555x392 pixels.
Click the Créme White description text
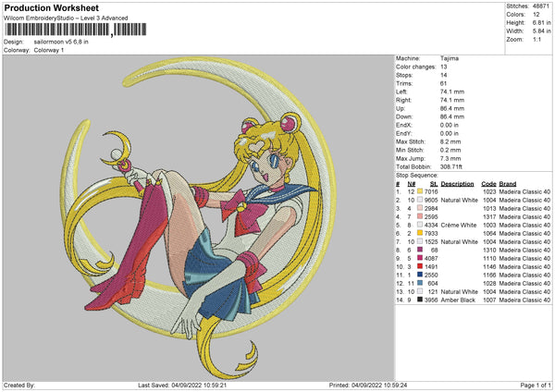point(459,225)
